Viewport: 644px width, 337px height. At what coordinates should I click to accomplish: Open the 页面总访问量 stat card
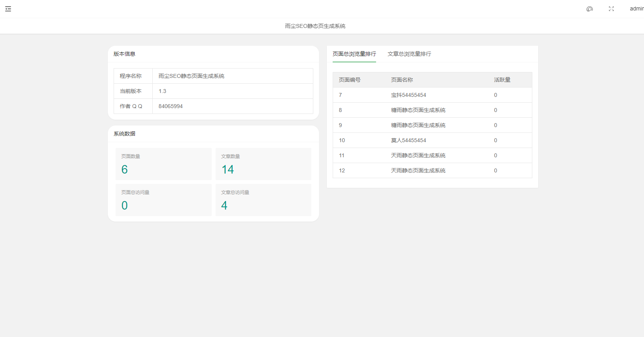(163, 200)
